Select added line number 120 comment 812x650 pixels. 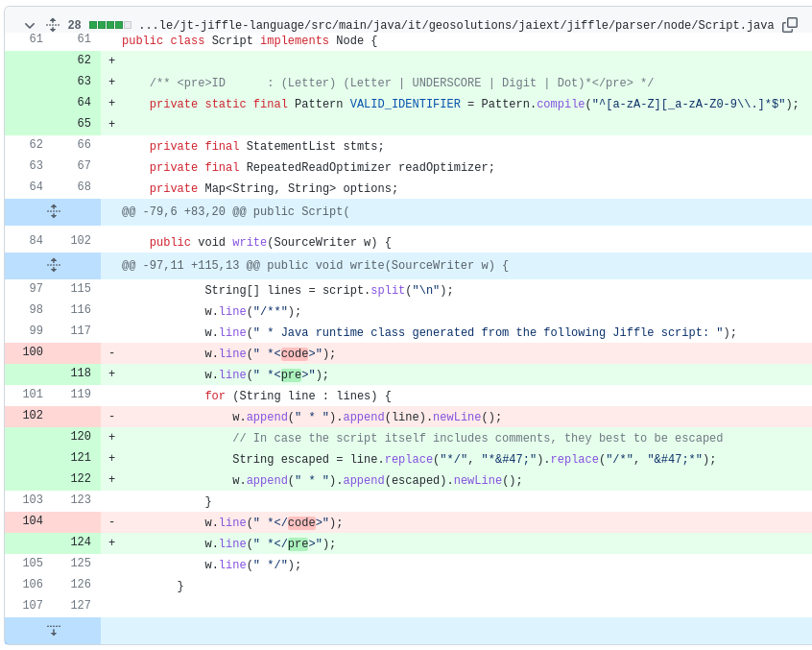(x=81, y=437)
